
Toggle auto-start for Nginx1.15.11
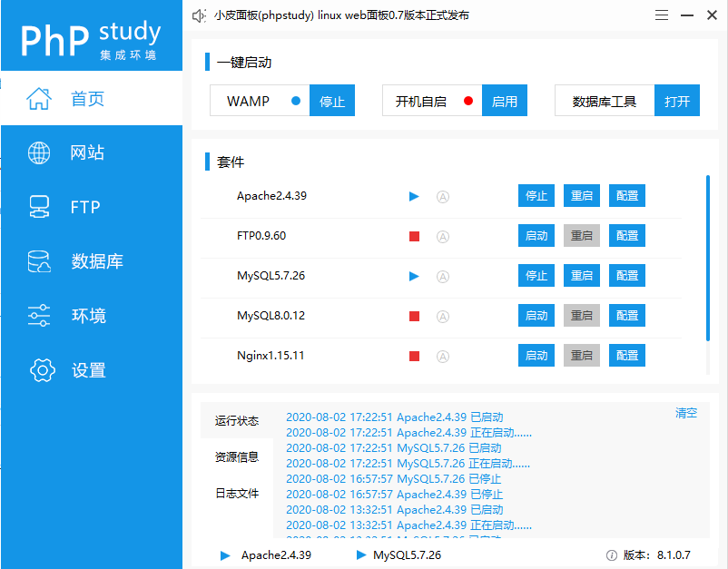pyautogui.click(x=442, y=355)
